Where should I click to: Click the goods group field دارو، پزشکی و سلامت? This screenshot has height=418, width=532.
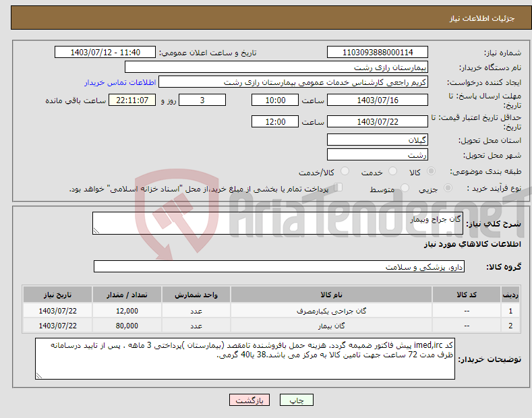[279, 267]
